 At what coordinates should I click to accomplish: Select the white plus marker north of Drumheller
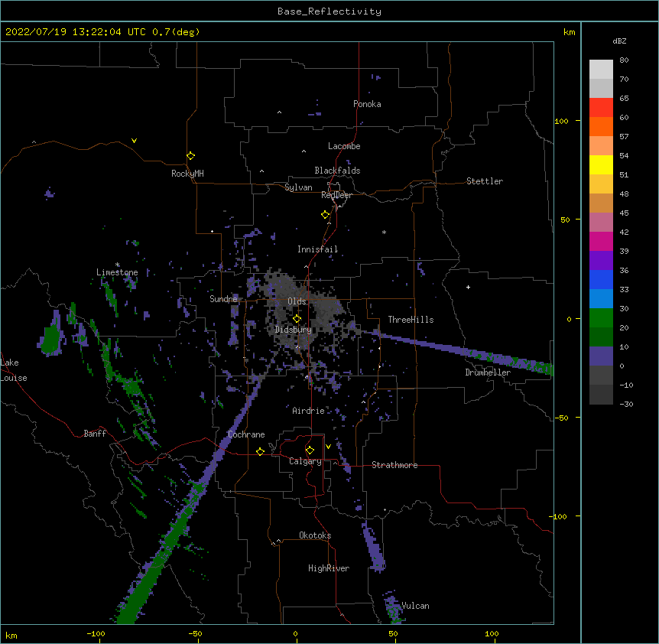click(468, 287)
